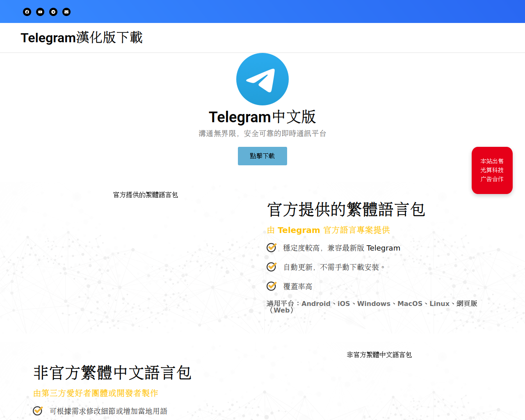Click the yellow text 由 Telegram 官方語言專案提供
Image resolution: width=525 pixels, height=420 pixels.
pyautogui.click(x=329, y=230)
